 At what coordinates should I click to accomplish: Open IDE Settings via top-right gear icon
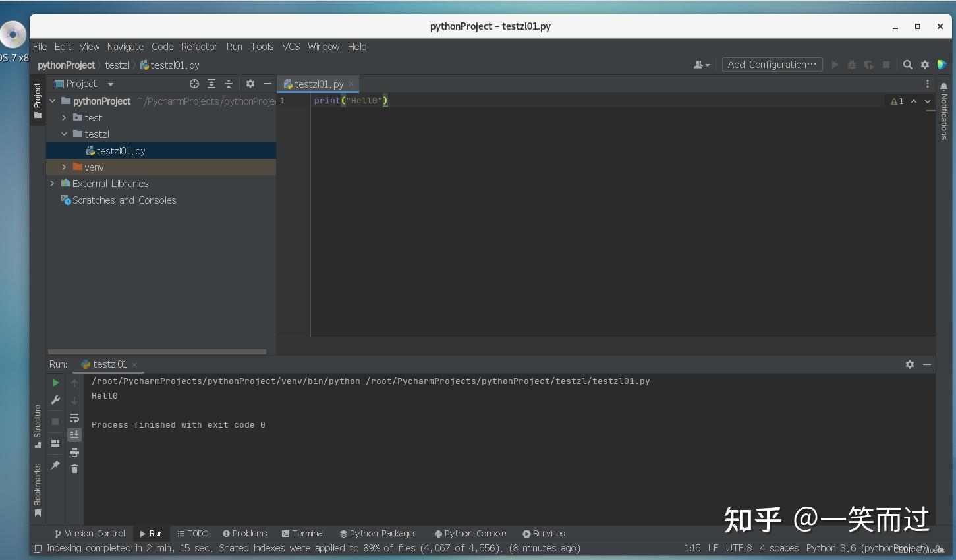click(x=924, y=65)
